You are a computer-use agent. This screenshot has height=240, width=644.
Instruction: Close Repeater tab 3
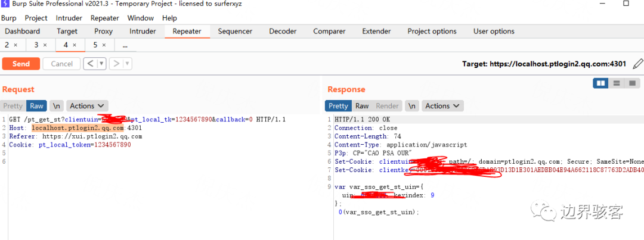pos(45,45)
